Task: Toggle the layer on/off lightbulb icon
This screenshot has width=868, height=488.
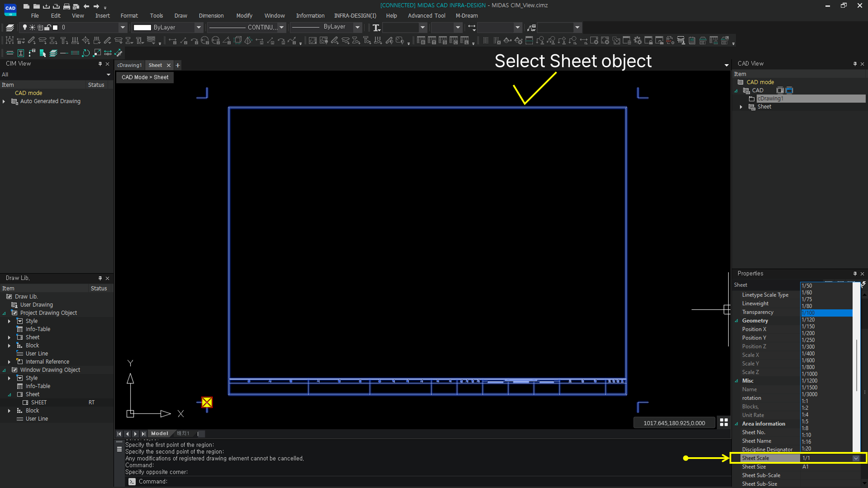Action: pyautogui.click(x=25, y=27)
